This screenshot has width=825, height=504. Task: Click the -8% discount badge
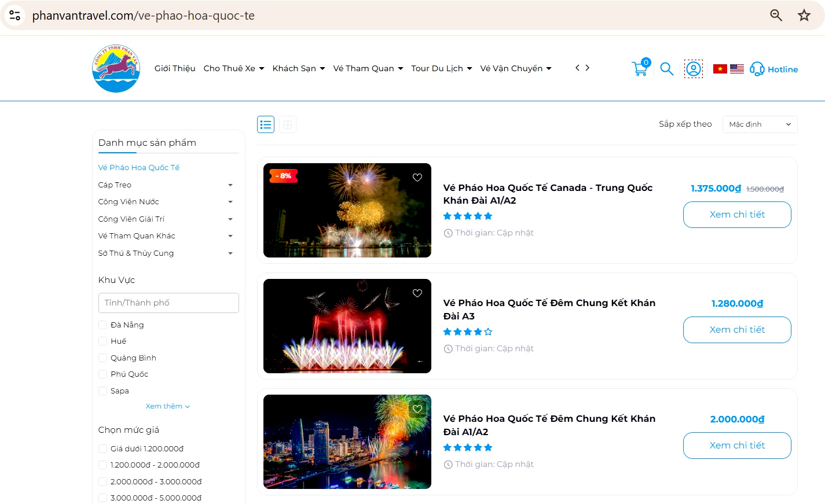(283, 176)
